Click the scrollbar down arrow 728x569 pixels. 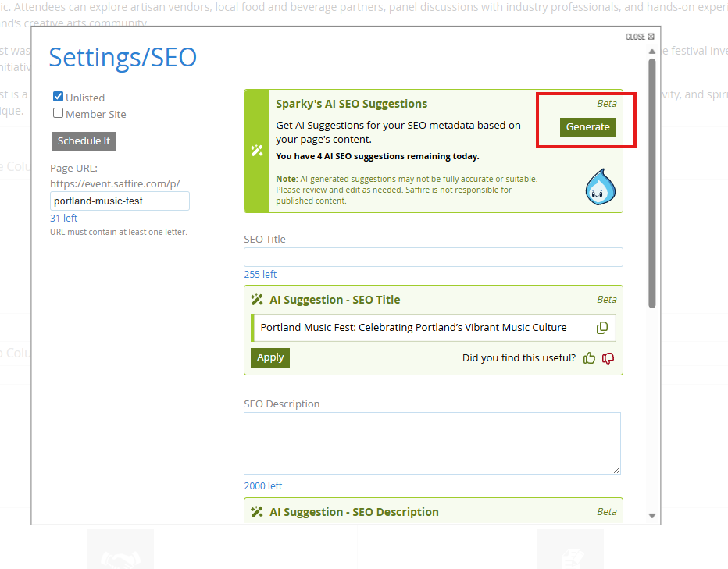click(652, 516)
